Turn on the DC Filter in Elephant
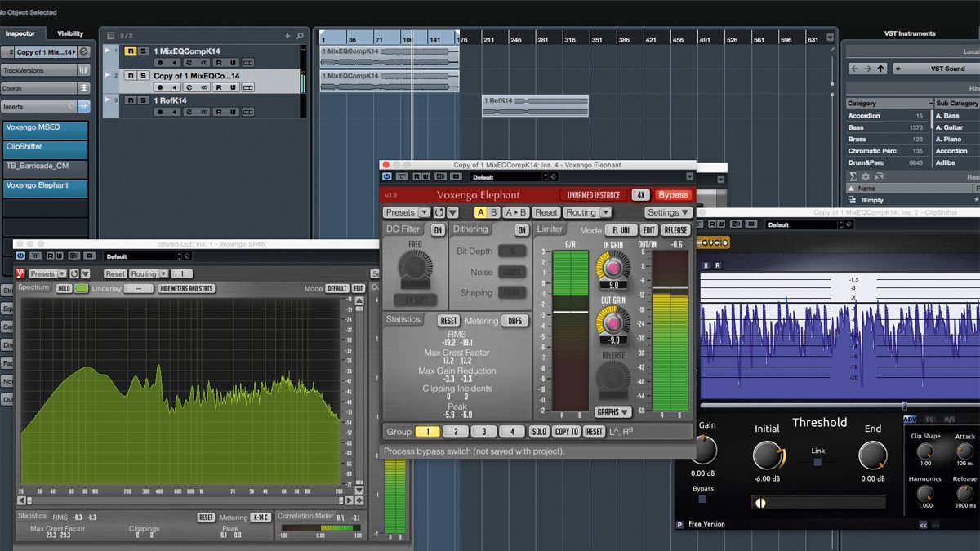Viewport: 980px width, 551px height. click(439, 230)
